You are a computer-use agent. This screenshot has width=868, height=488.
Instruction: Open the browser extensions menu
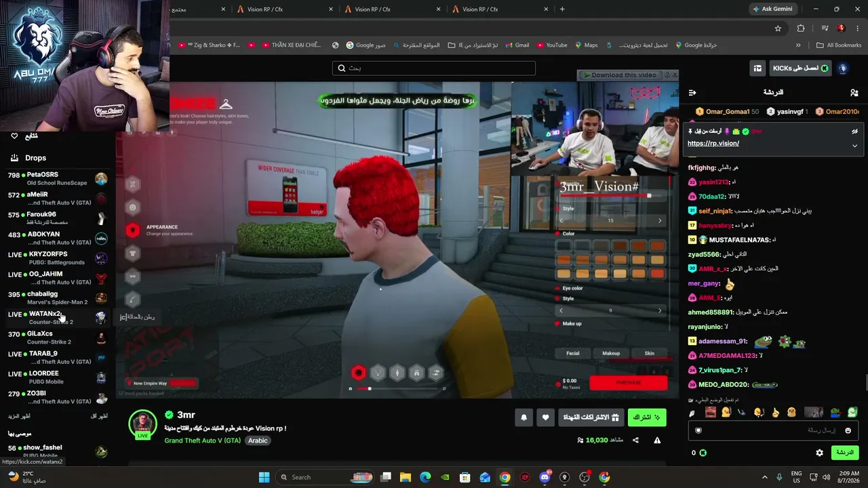(x=801, y=28)
